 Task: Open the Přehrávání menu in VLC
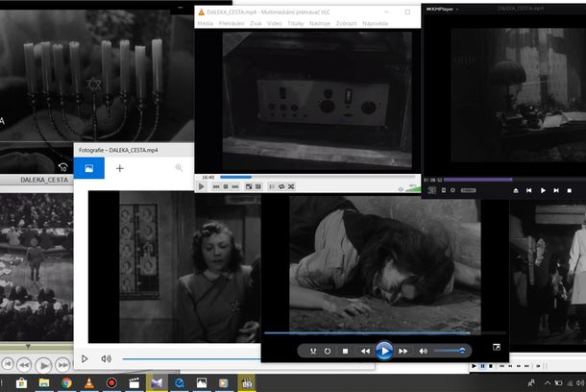click(x=232, y=24)
